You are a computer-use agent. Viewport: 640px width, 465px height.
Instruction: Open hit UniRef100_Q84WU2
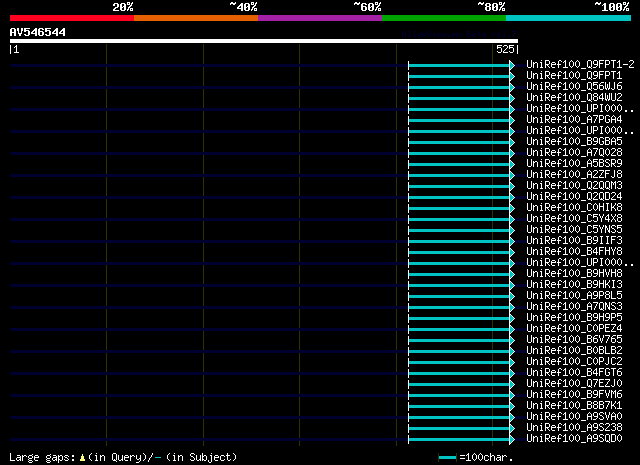point(574,98)
